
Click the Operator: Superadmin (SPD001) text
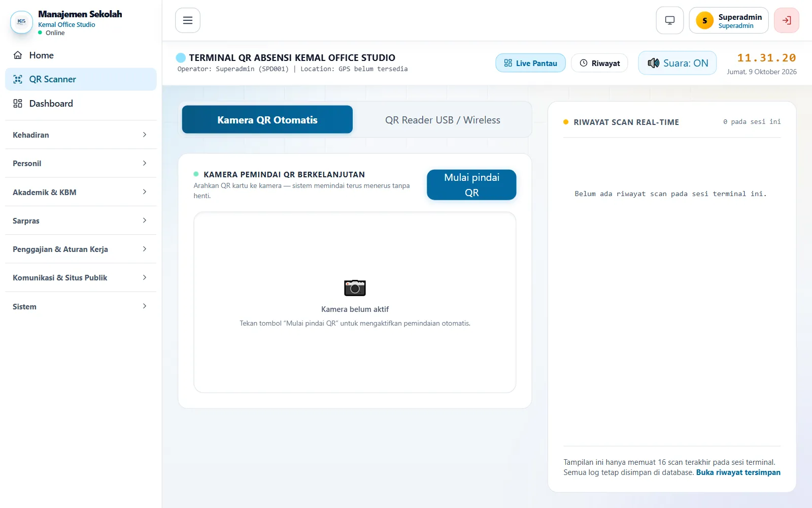tap(233, 69)
